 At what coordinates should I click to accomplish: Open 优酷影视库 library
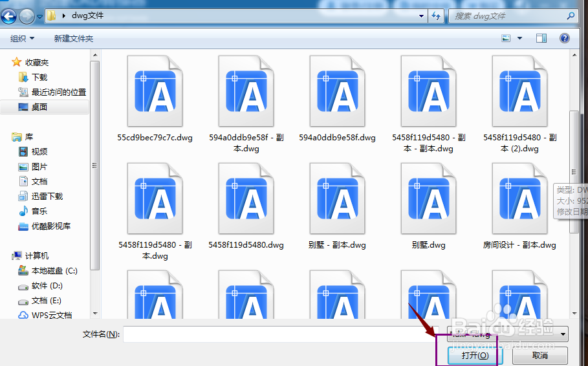click(x=51, y=226)
